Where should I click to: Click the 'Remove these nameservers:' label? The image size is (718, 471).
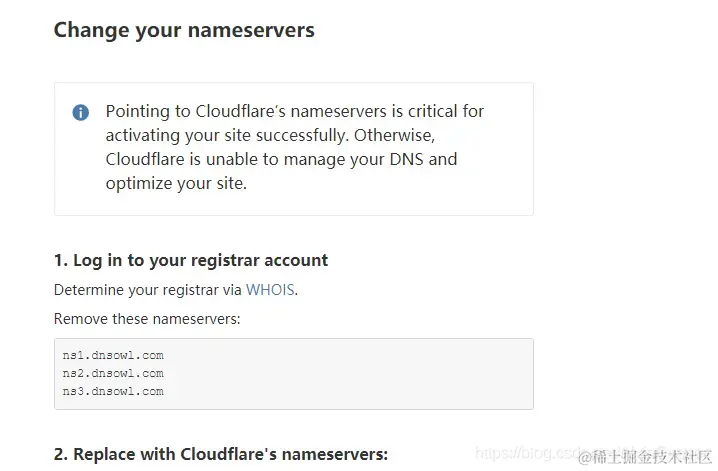click(147, 319)
